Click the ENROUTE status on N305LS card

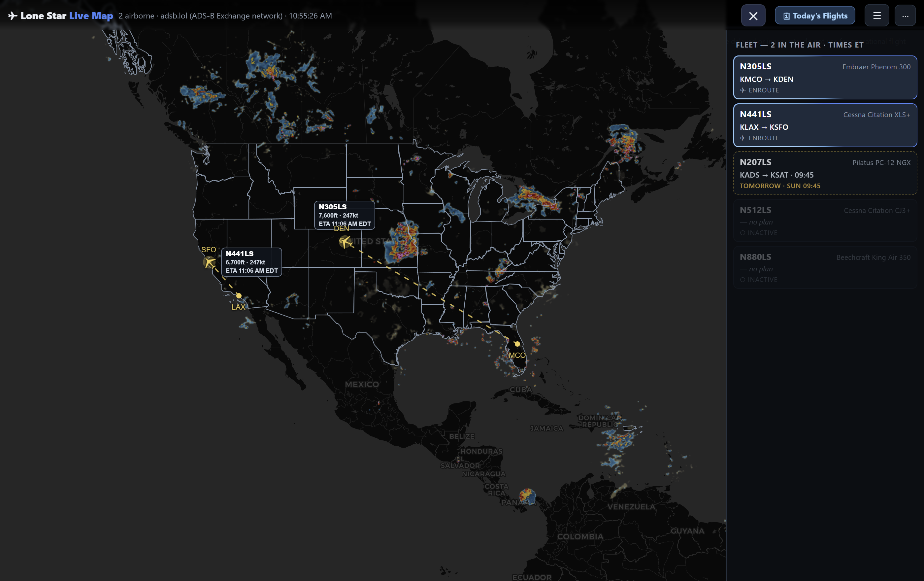tap(759, 90)
